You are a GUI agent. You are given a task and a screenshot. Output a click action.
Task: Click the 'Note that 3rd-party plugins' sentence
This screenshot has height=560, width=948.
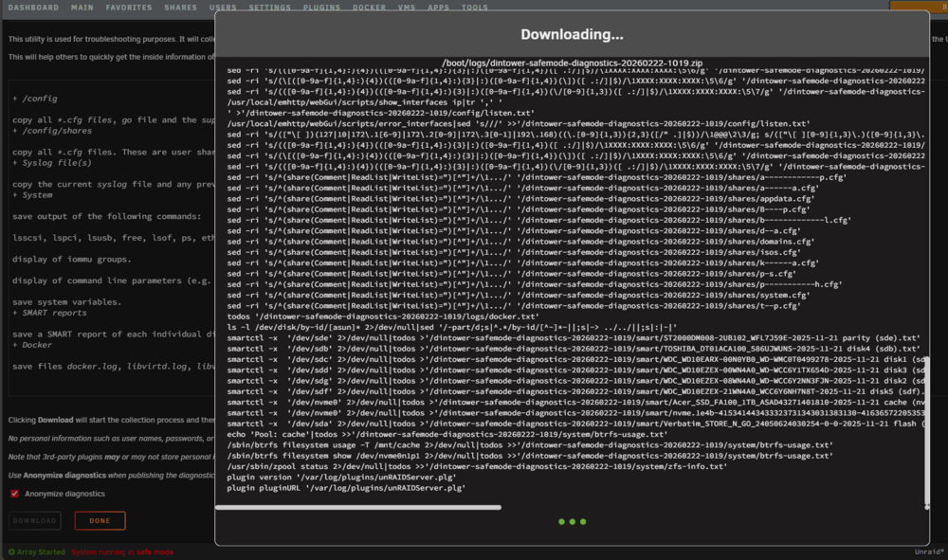coord(111,457)
